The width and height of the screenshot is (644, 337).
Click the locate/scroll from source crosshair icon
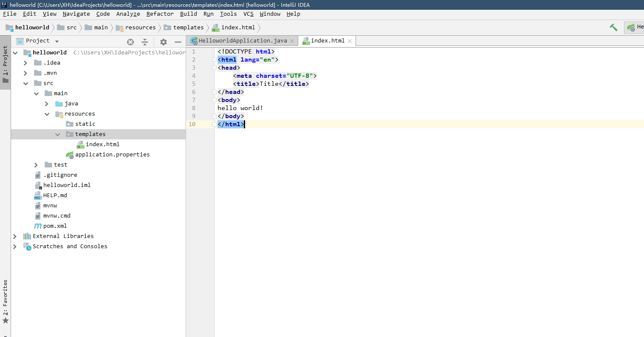coord(130,42)
